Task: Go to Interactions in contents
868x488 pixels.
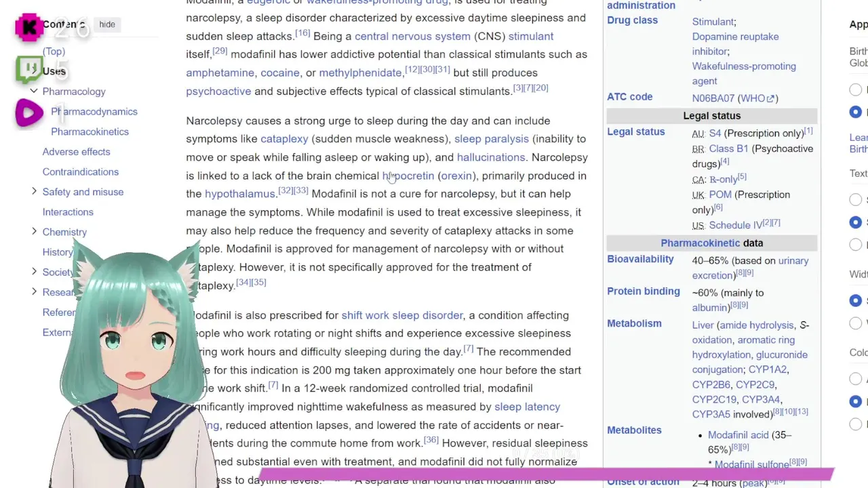Action: coord(68,212)
